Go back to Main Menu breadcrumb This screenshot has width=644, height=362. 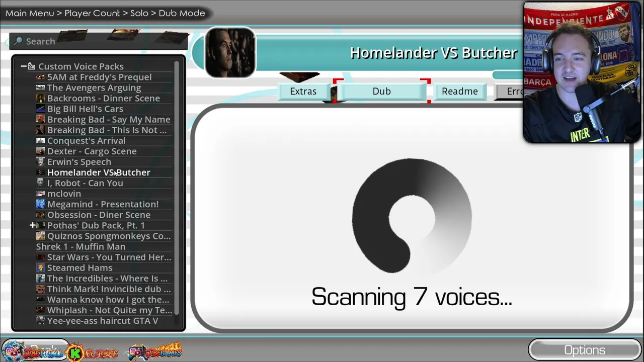click(x=30, y=13)
